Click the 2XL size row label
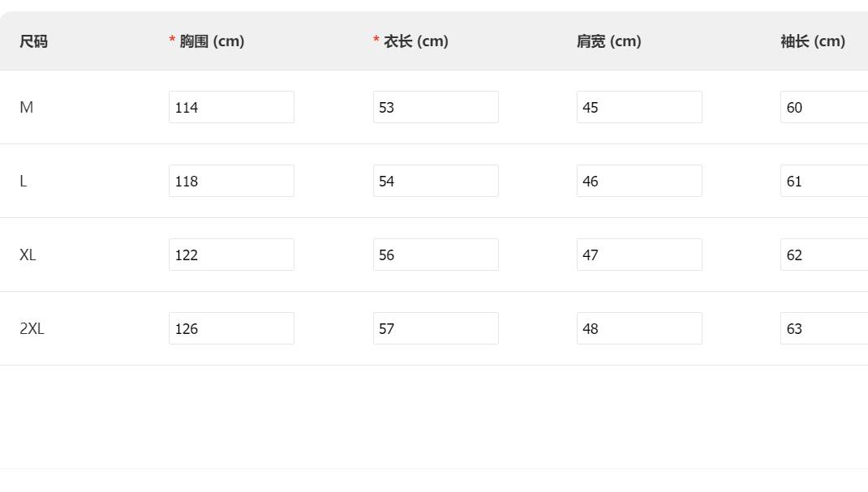 (x=32, y=328)
